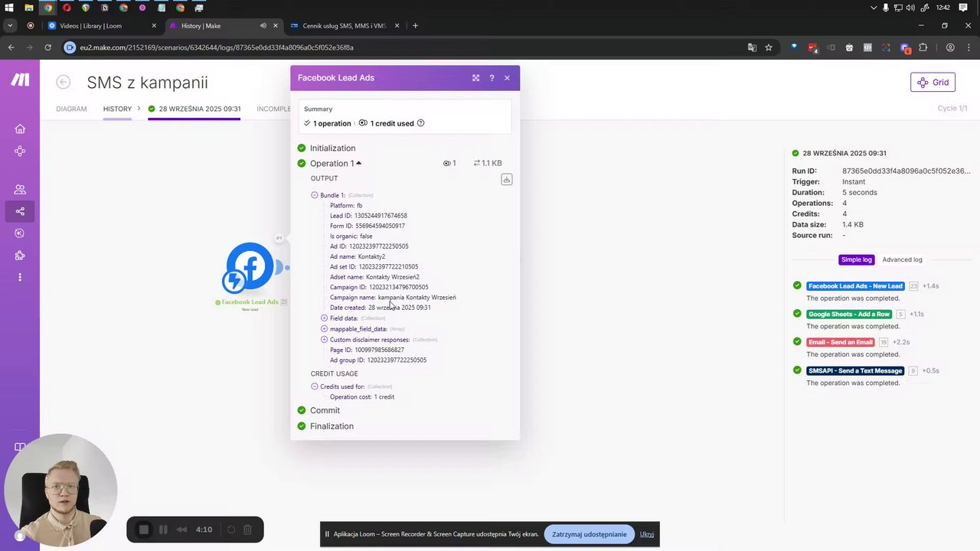Switch to Simple log view

pyautogui.click(x=857, y=259)
